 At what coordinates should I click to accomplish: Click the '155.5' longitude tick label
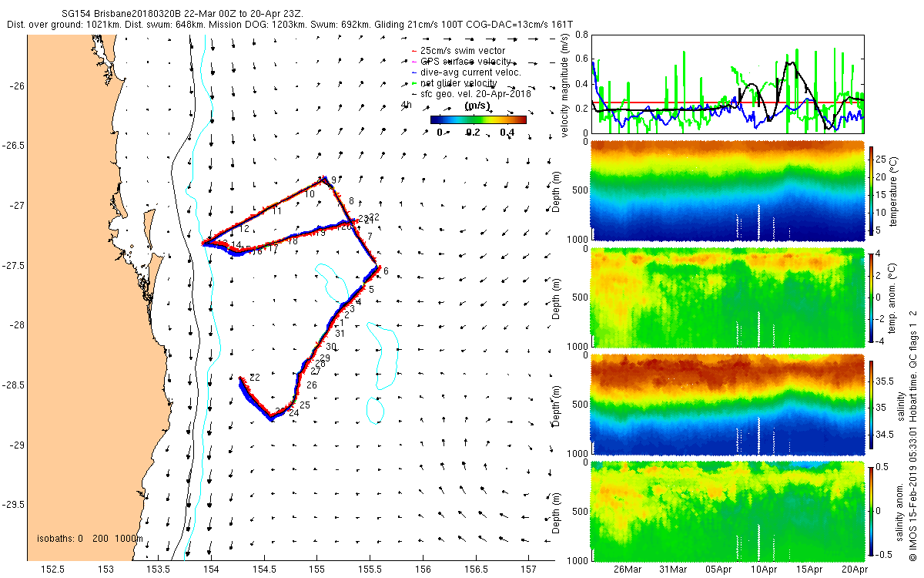point(370,569)
